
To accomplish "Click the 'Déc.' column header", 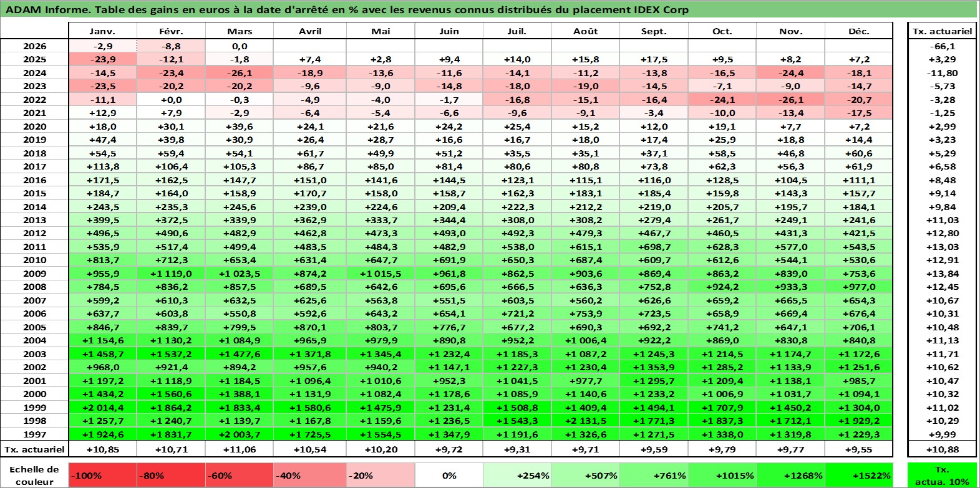I will click(858, 31).
